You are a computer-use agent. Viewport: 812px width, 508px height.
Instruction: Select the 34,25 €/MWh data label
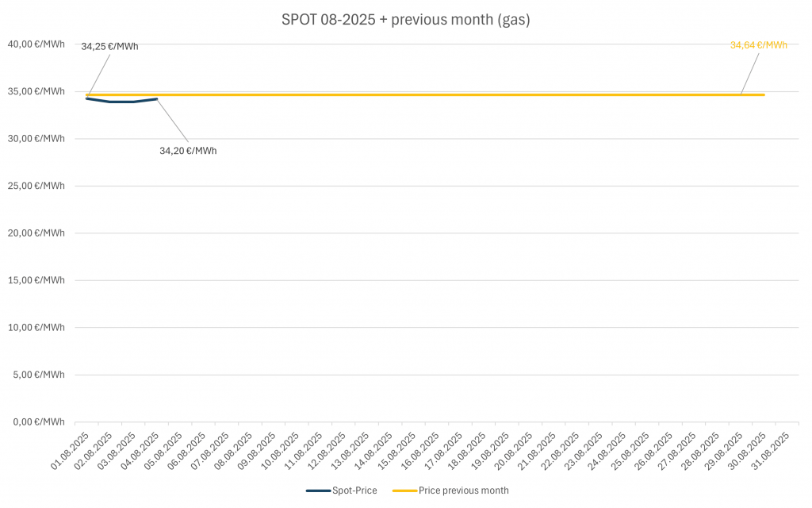[x=109, y=46]
